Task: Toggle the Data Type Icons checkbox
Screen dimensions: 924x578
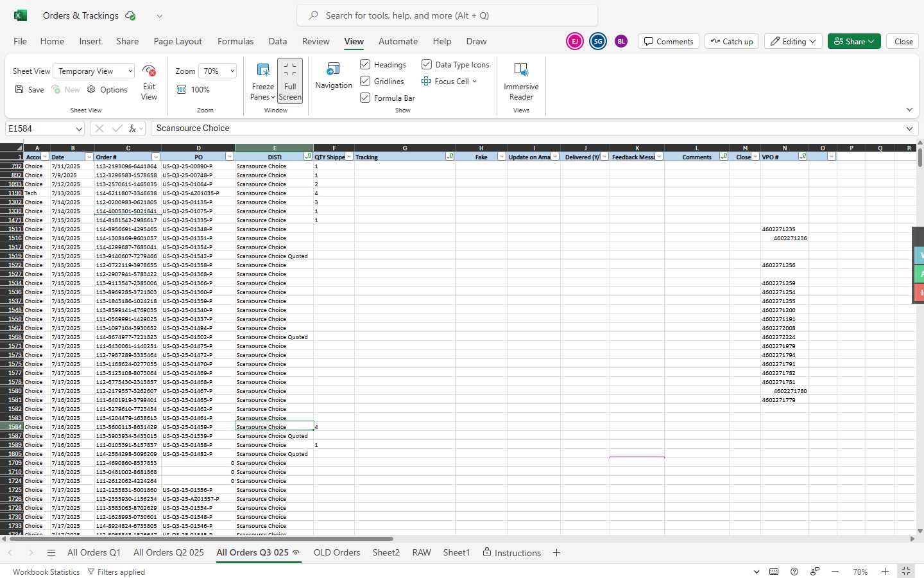Action: [427, 64]
